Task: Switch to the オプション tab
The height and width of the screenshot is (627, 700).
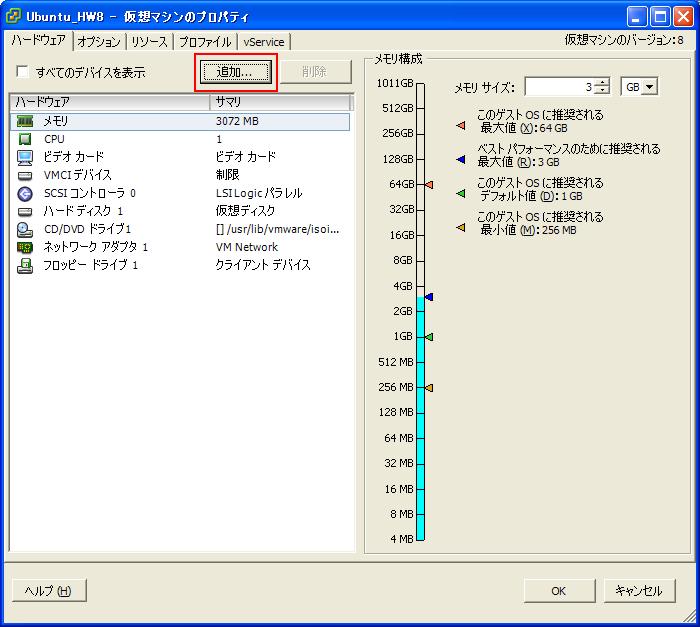Action: point(99,42)
